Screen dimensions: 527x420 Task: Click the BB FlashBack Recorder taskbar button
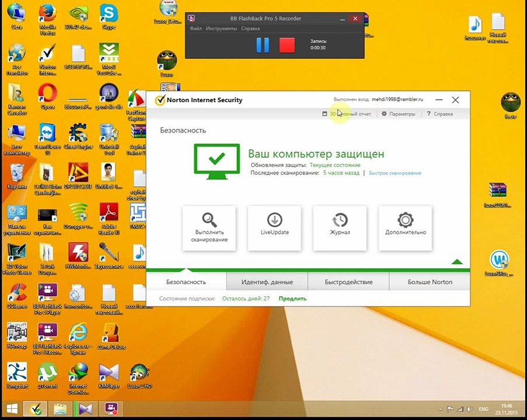pyautogui.click(x=111, y=409)
